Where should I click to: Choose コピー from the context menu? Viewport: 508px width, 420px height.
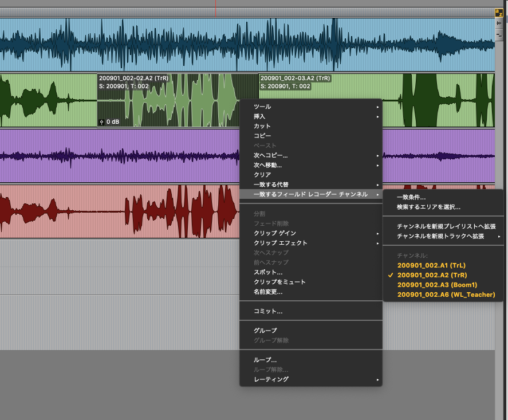coord(311,136)
